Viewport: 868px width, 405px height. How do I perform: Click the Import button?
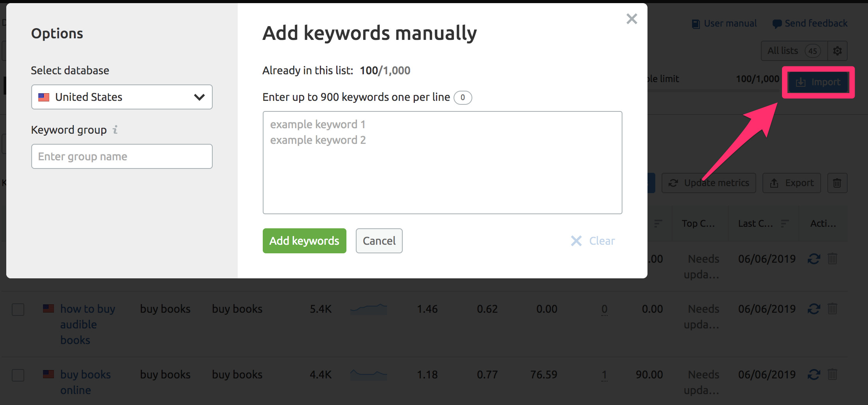[x=818, y=82]
